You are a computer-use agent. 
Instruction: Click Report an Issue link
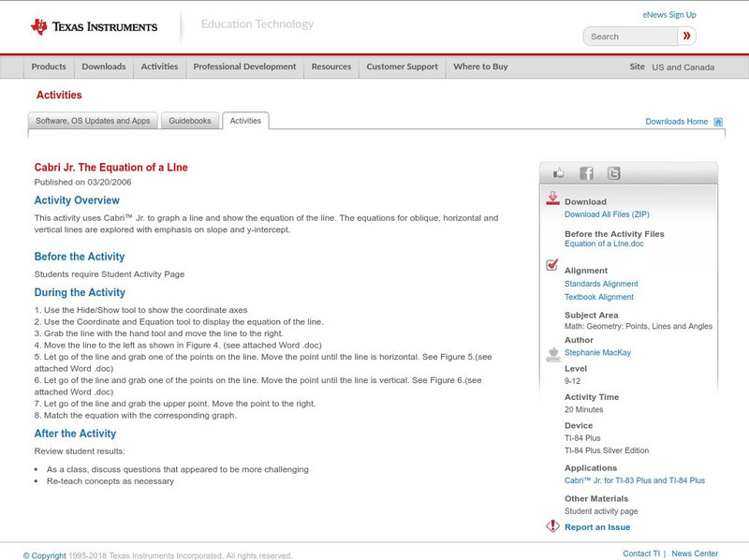(x=597, y=527)
